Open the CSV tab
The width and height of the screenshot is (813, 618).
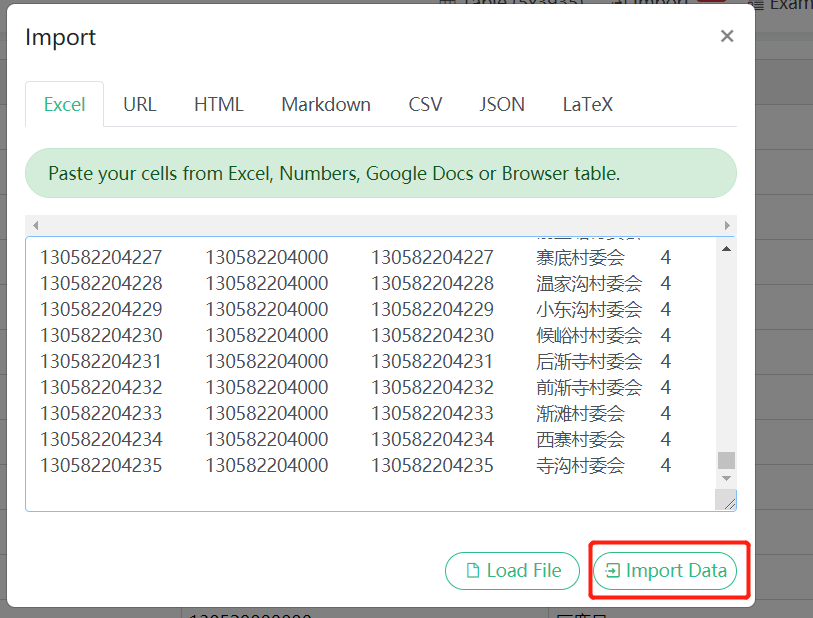coord(425,104)
